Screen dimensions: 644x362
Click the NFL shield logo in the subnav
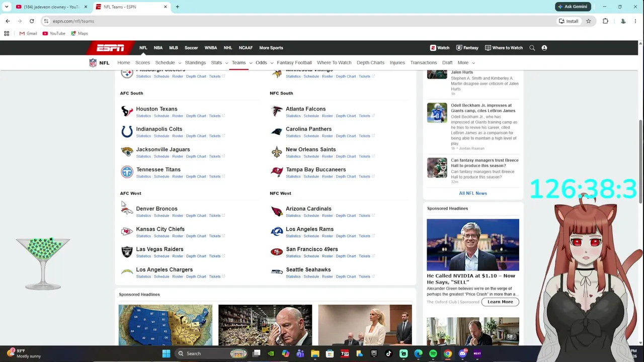pos(93,63)
